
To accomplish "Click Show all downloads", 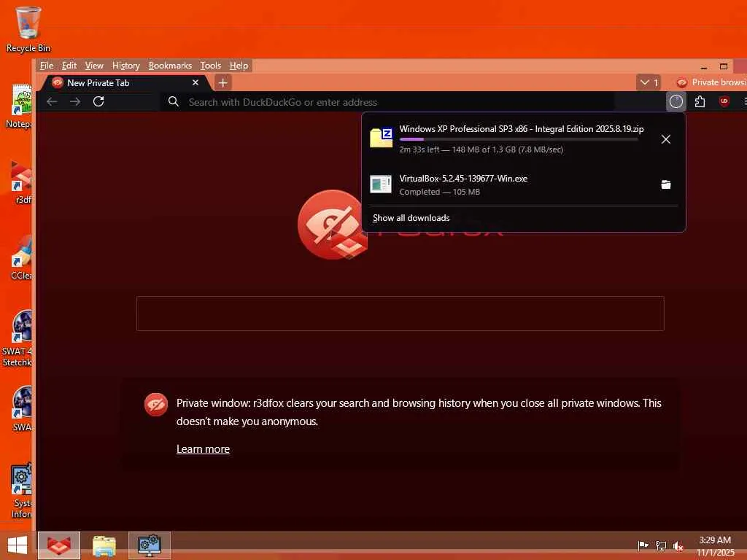I will tap(411, 218).
